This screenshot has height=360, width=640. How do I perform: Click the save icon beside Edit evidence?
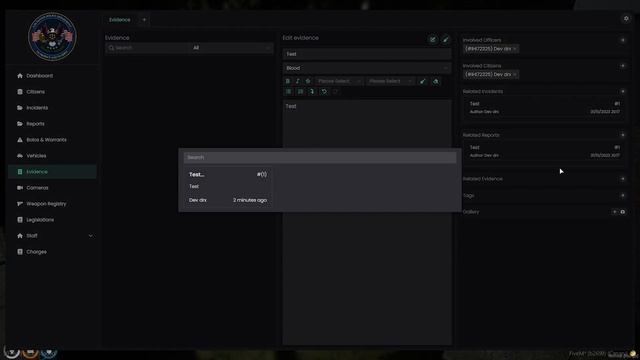pyautogui.click(x=433, y=39)
